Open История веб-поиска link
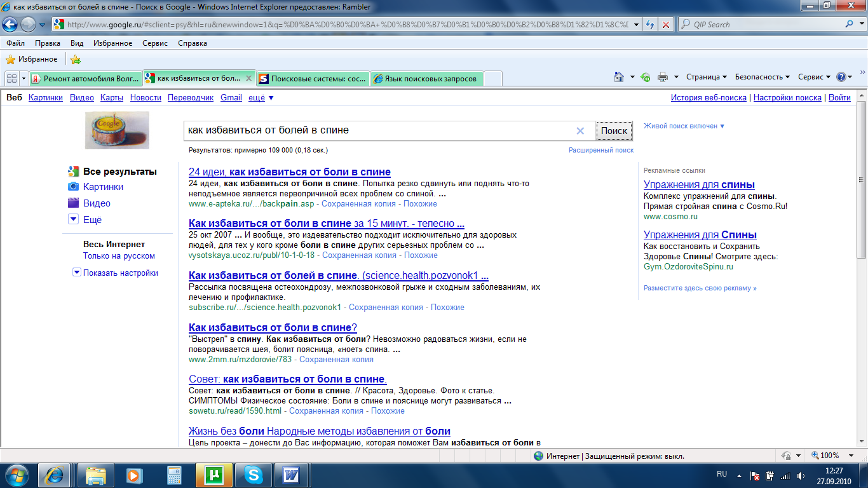This screenshot has width=868, height=488. click(709, 97)
